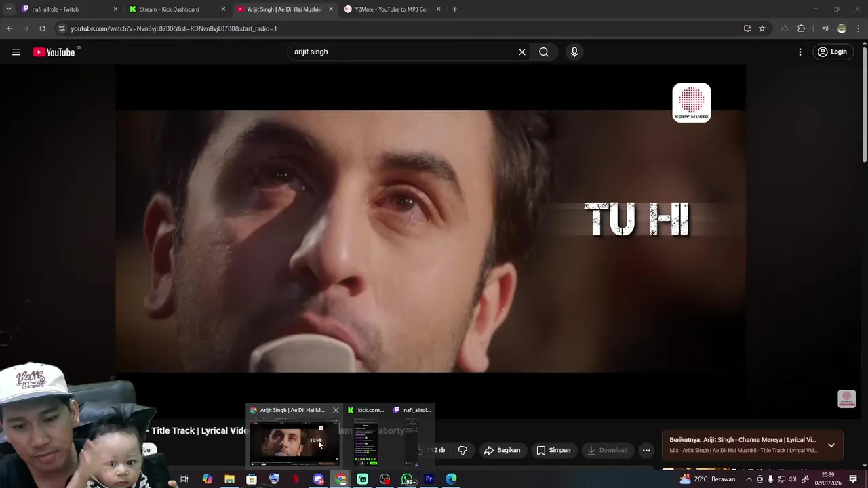868x488 pixels.
Task: Open a new browser tab
Action: pyautogui.click(x=454, y=9)
